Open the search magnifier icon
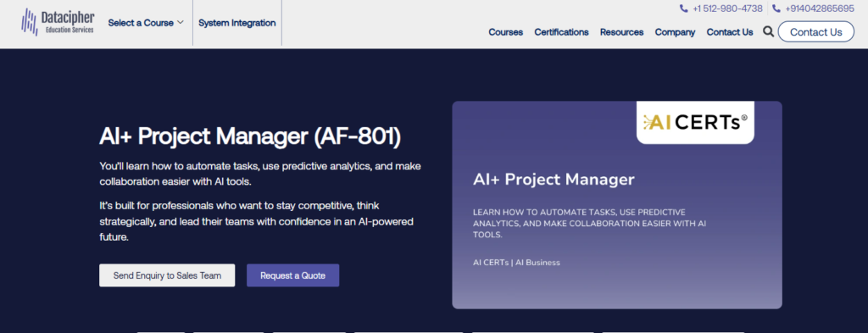Viewport: 868px width, 333px height. coord(768,31)
